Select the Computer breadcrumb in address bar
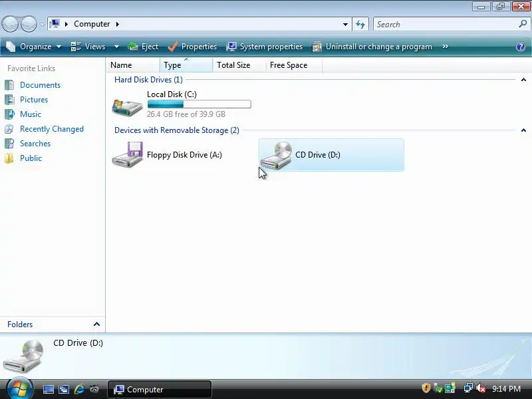 (x=92, y=24)
